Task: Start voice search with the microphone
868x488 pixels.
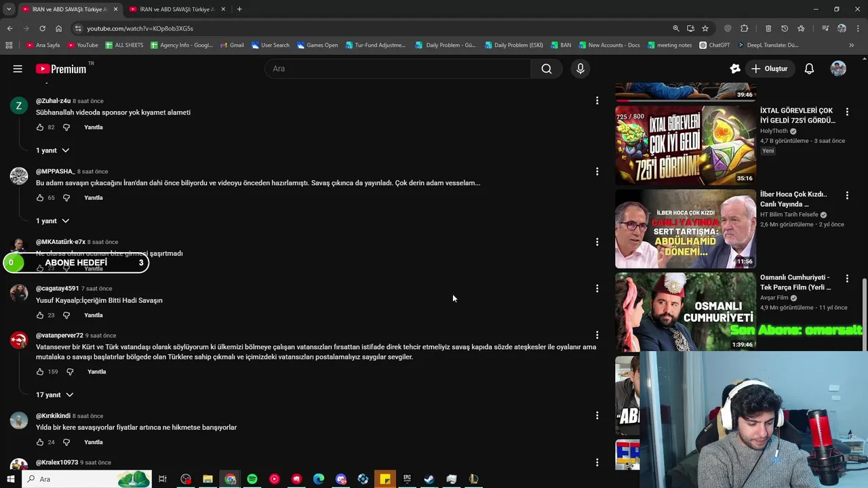Action: point(580,68)
